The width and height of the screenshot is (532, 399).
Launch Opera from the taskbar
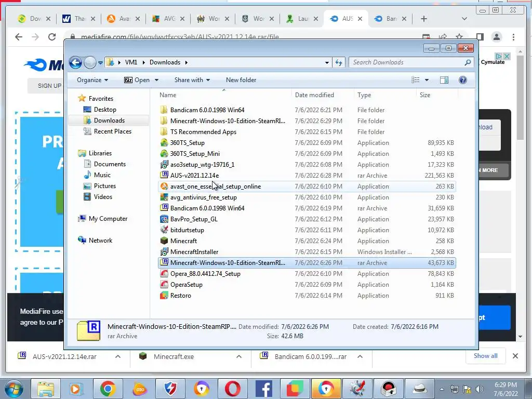(232, 389)
